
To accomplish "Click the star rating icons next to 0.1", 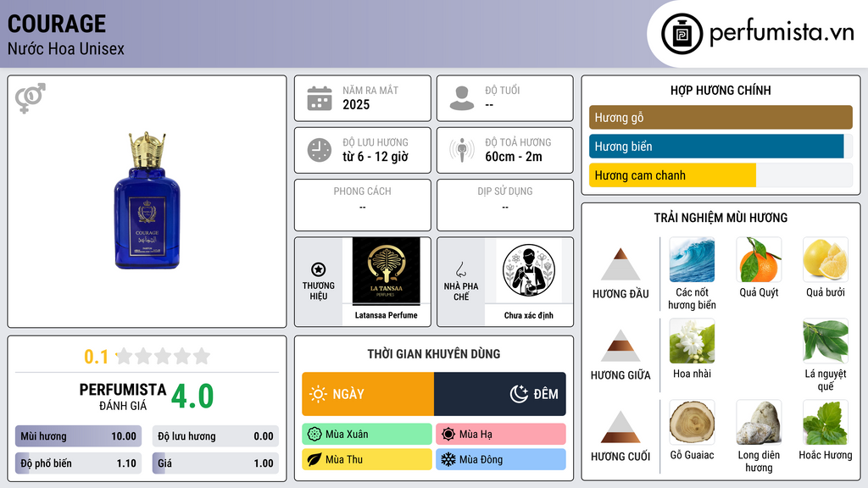I will [164, 356].
